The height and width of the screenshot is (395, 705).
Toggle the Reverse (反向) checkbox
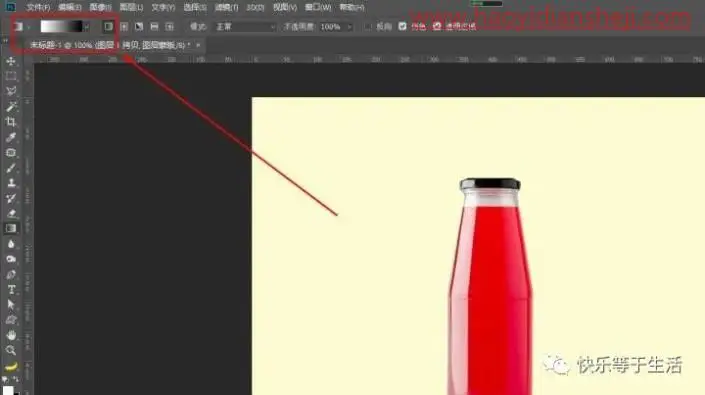coord(368,27)
